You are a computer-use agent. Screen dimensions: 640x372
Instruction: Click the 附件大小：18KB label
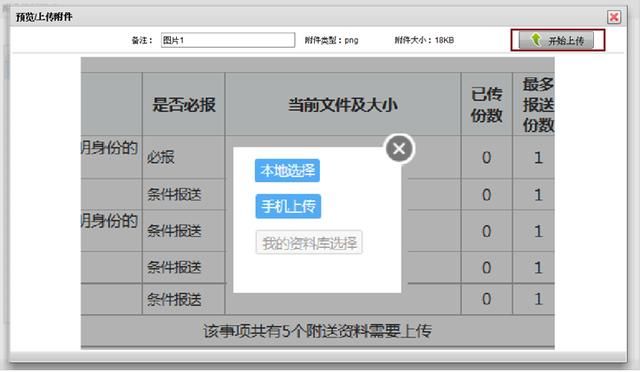[x=424, y=40]
